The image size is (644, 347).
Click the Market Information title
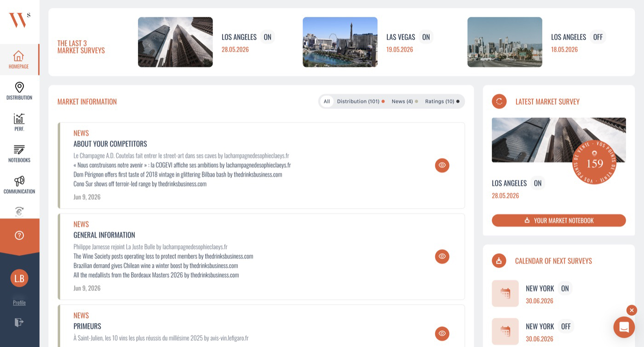[x=87, y=102]
